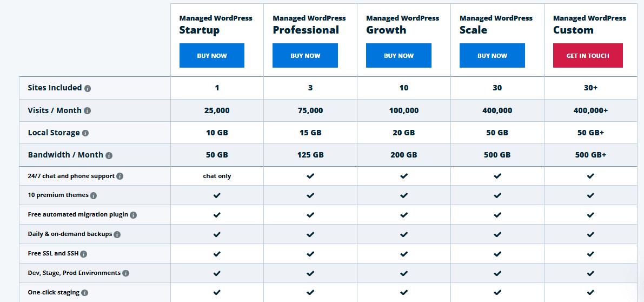
Task: Click Startup checkmark for 10 premium themes
Action: coord(217,195)
